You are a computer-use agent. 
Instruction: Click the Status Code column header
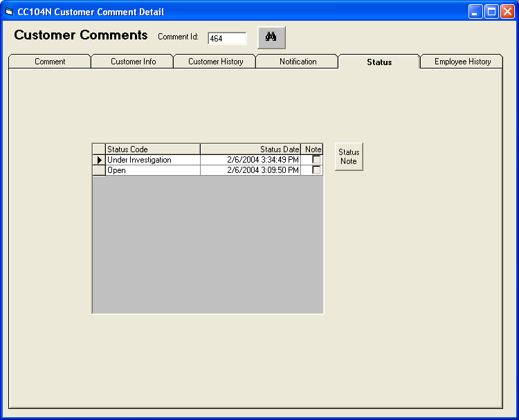152,149
